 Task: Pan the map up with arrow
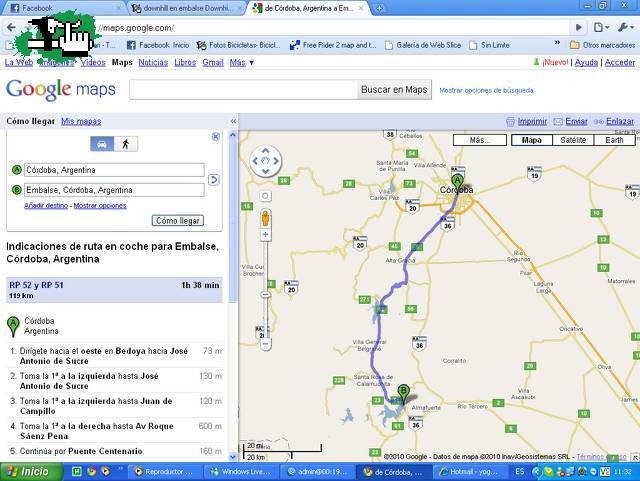tap(265, 151)
